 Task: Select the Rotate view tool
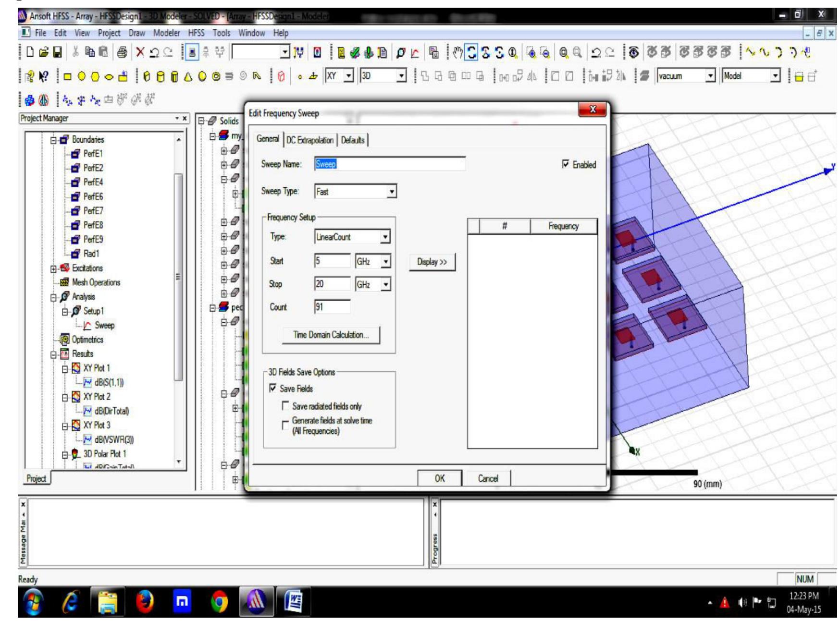471,52
